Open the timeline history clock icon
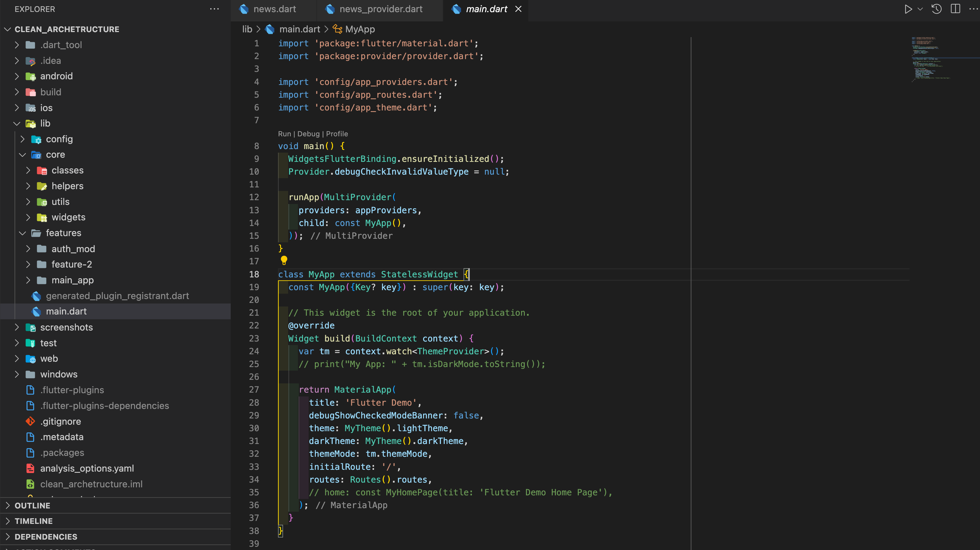 937,9
